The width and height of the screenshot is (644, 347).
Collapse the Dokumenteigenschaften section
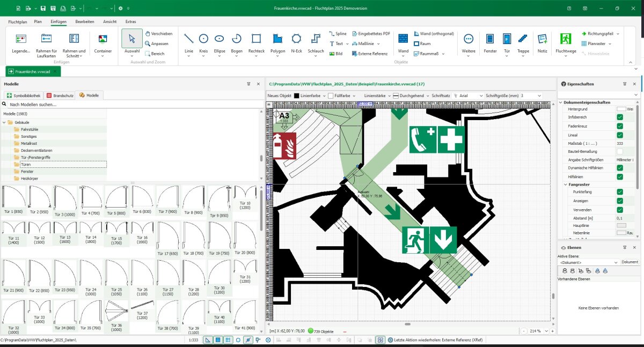click(x=561, y=102)
